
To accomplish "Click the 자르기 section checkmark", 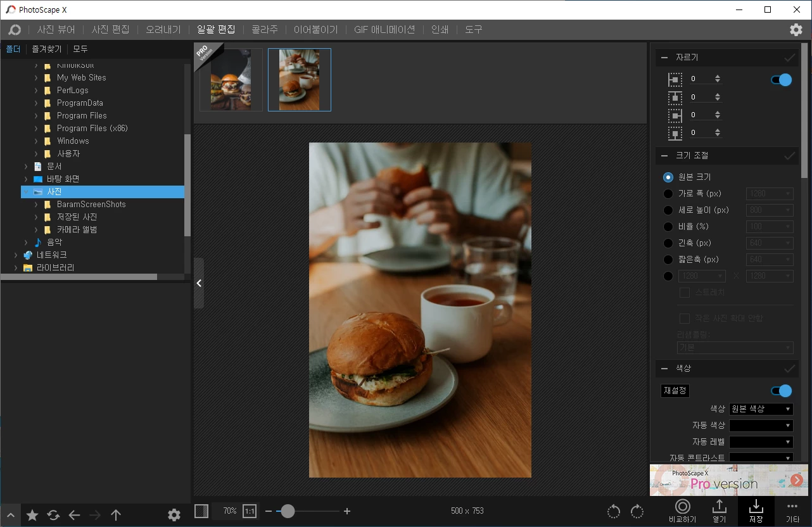I will click(x=790, y=58).
